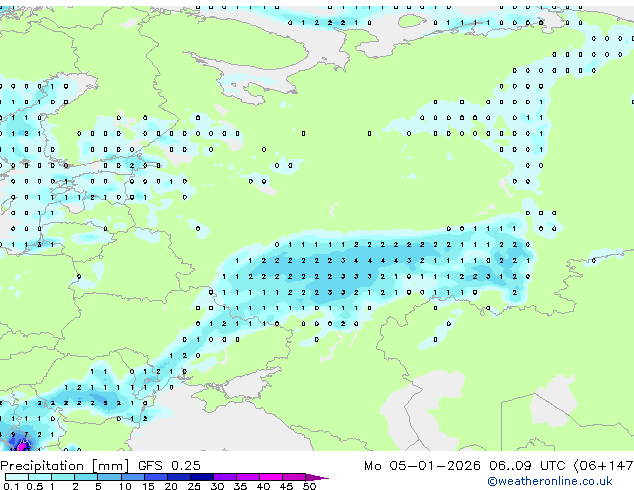Click the '(06+147' forecast offset text

(x=604, y=466)
